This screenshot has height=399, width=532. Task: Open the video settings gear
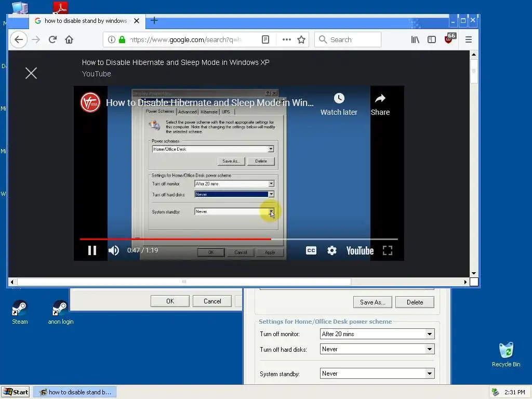tap(332, 250)
